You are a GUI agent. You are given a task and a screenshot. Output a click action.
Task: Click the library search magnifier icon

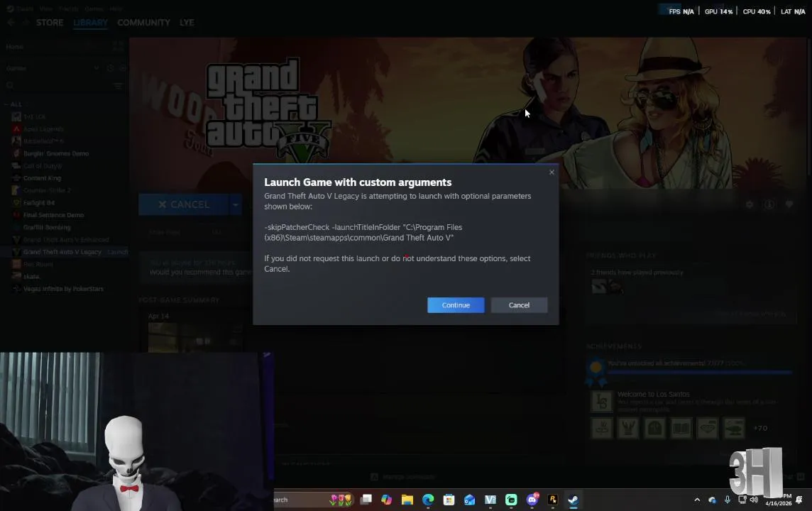pos(10,85)
